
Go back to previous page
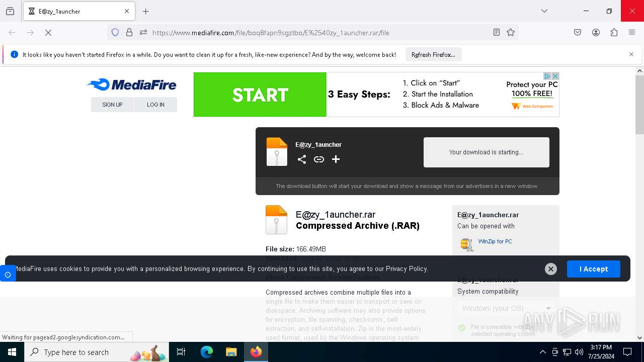[12, 33]
